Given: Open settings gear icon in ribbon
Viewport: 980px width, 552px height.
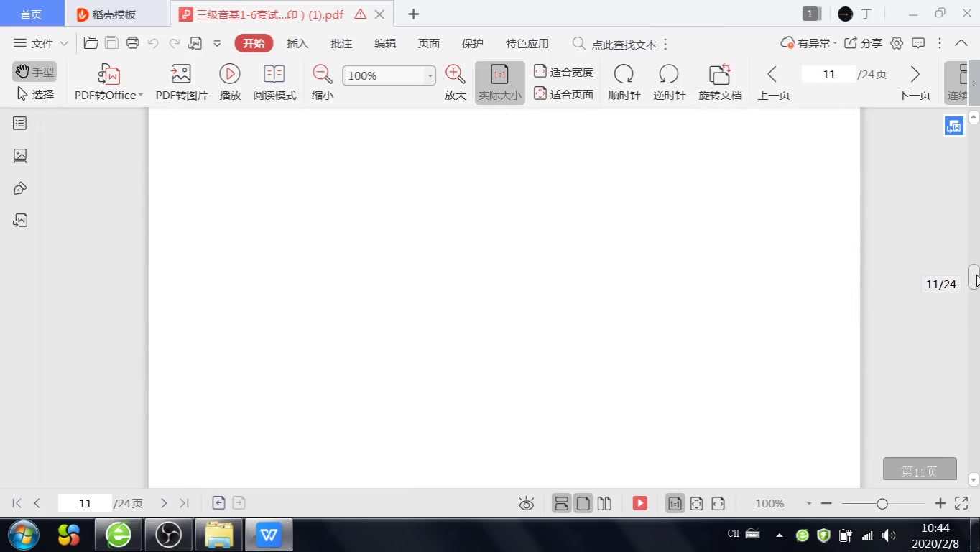Looking at the screenshot, I should point(897,43).
